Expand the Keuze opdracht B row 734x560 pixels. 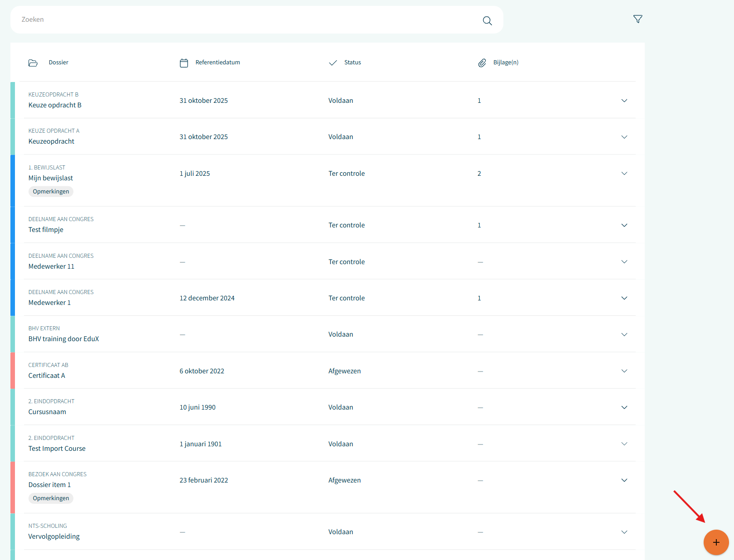pyautogui.click(x=624, y=101)
